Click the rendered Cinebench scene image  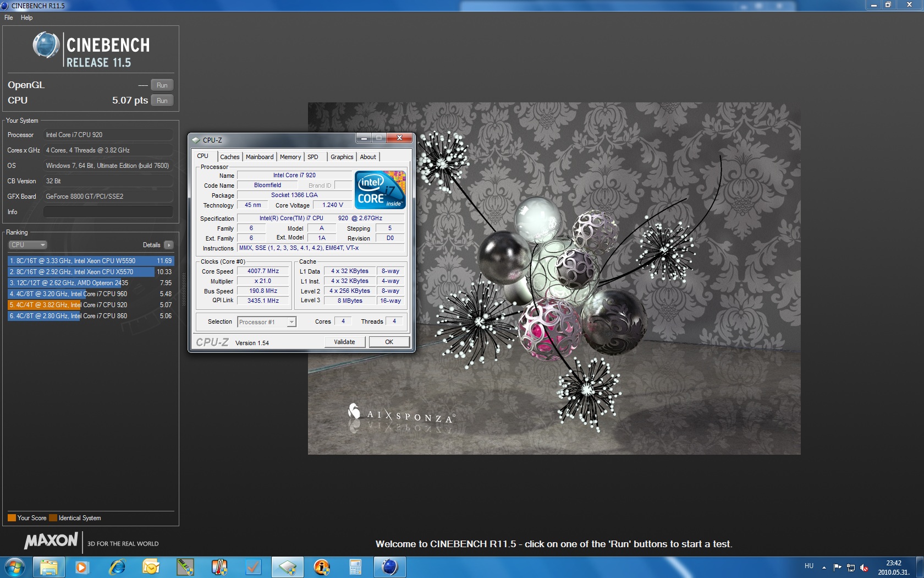coord(554,279)
